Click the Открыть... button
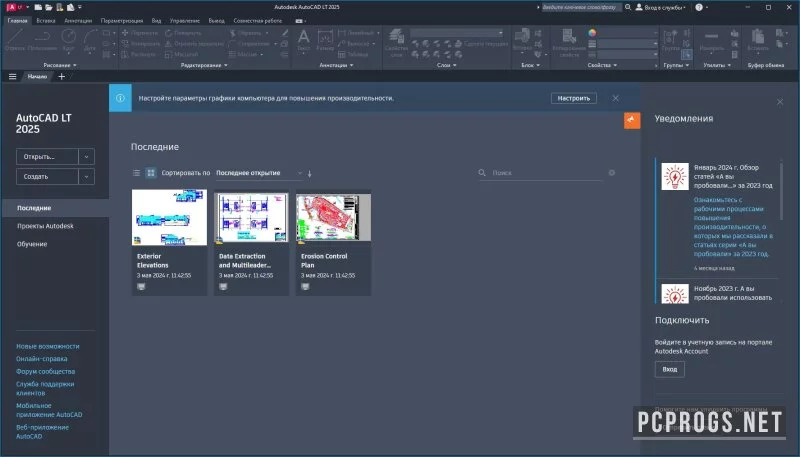 click(47, 157)
